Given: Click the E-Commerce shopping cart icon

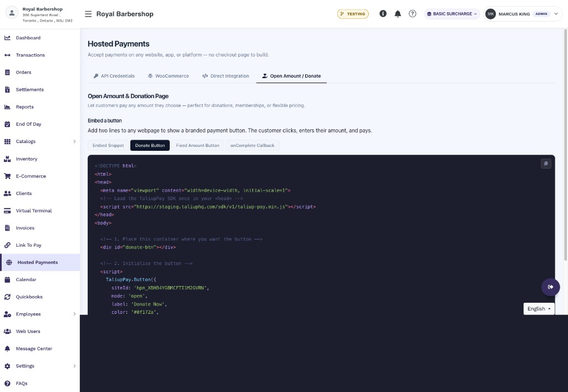Looking at the screenshot, I should (7, 176).
